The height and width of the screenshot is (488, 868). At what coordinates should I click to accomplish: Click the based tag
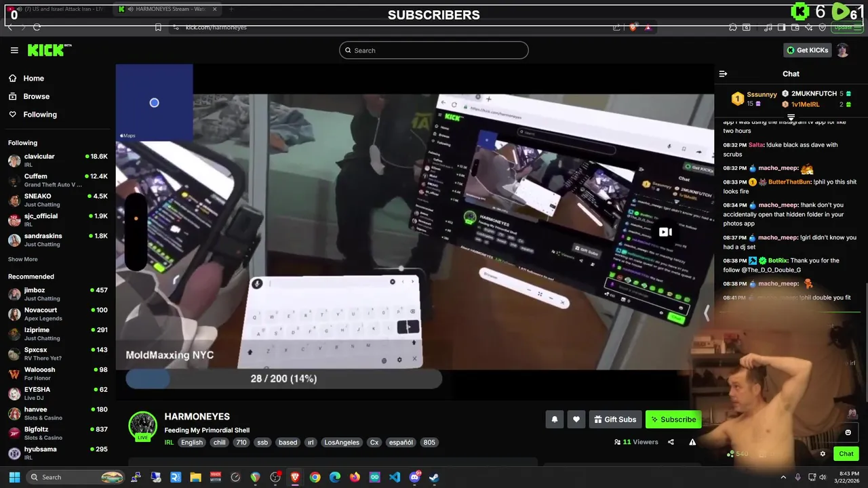coord(288,442)
